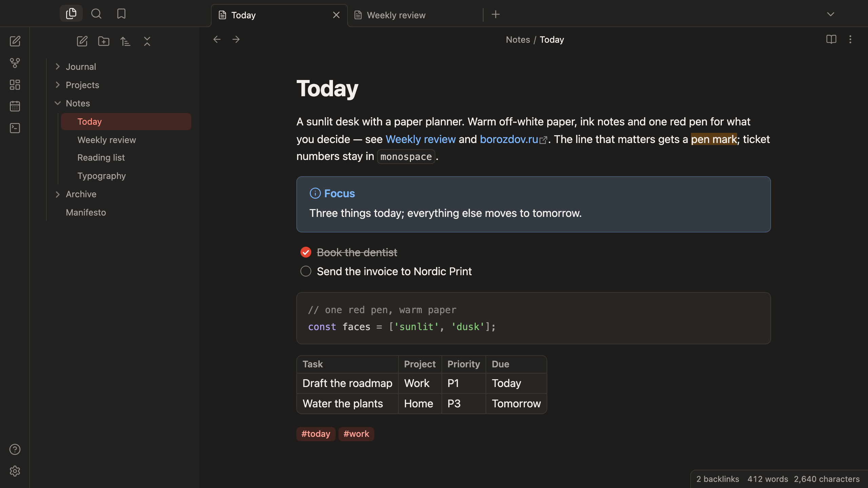Image resolution: width=868 pixels, height=488 pixels.
Task: Expand the Journal folder
Action: coord(58,66)
